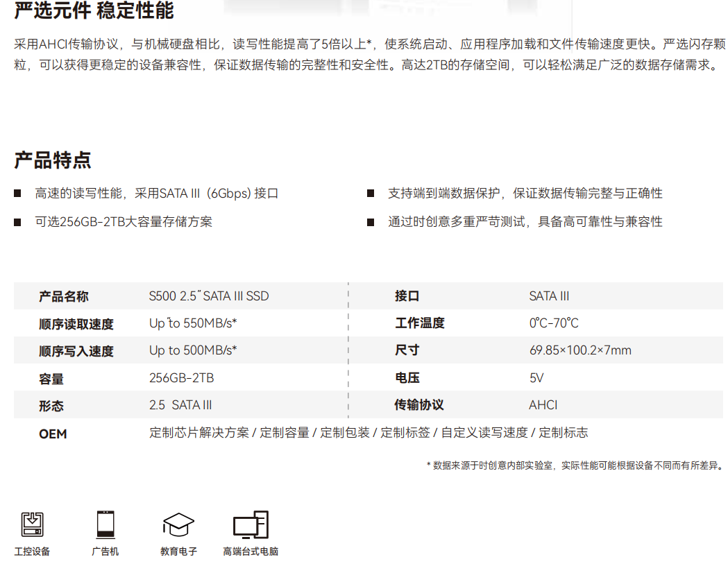The height and width of the screenshot is (564, 728).
Task: Click the 工控设备 industrial device icon
Action: click(32, 525)
